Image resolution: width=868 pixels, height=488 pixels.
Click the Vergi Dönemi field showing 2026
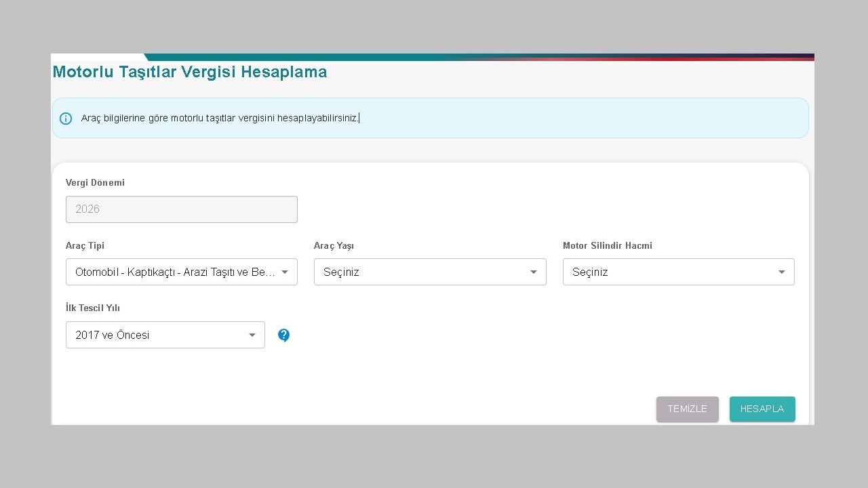[181, 209]
